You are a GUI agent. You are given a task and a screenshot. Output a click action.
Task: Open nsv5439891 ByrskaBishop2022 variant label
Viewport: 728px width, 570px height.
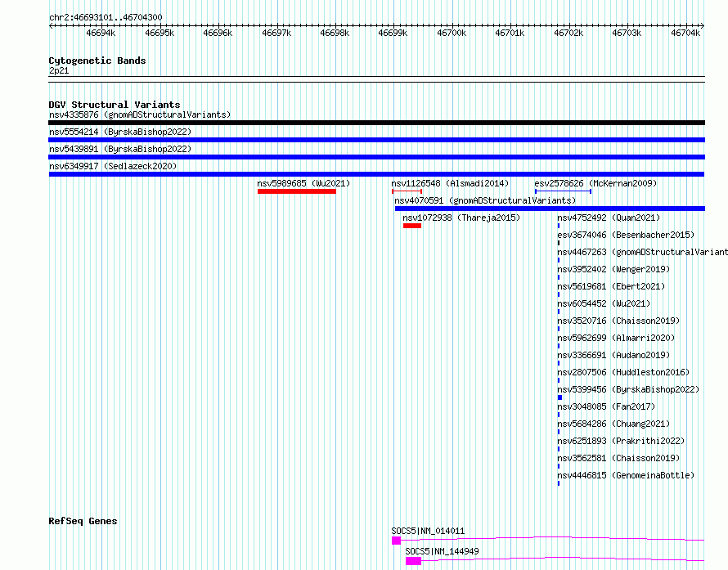(x=120, y=149)
